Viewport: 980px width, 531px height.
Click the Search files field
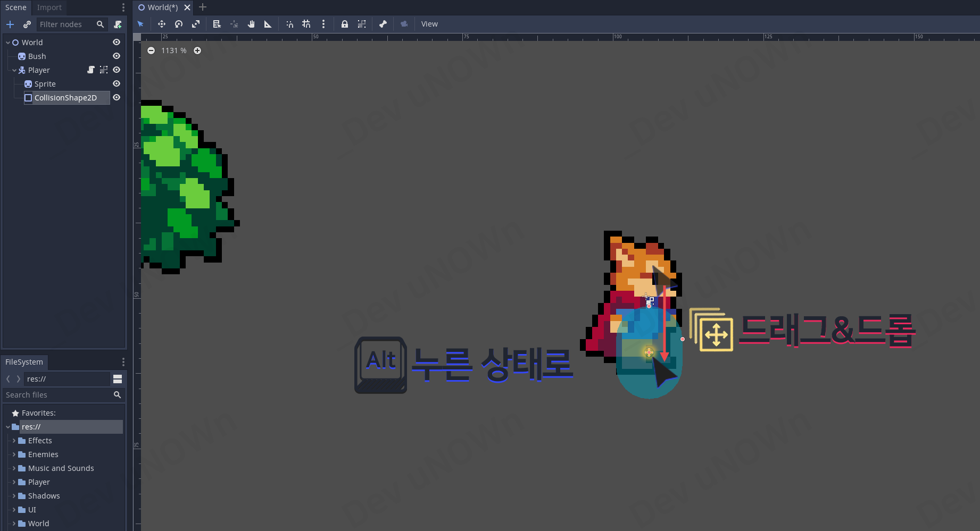pyautogui.click(x=63, y=395)
